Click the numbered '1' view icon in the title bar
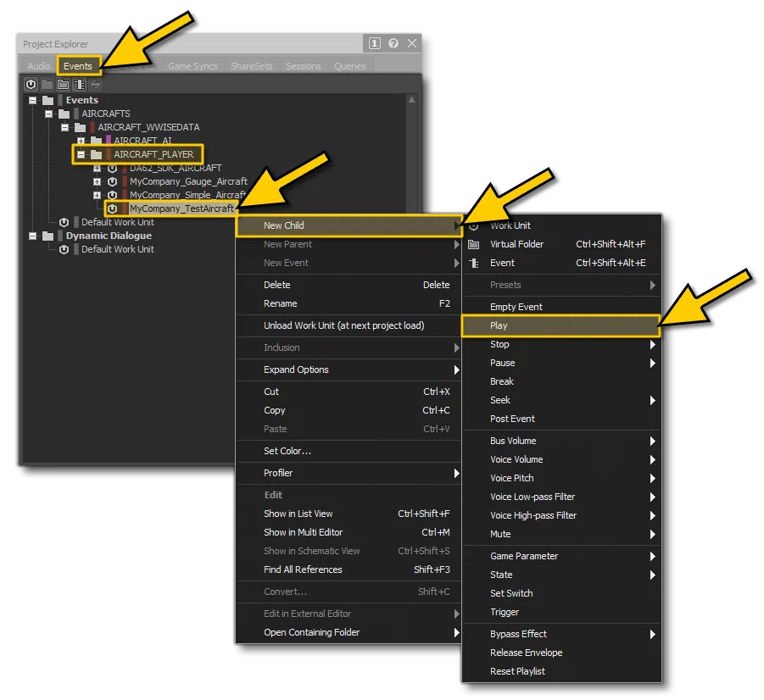The height and width of the screenshot is (700, 764). pos(374,43)
